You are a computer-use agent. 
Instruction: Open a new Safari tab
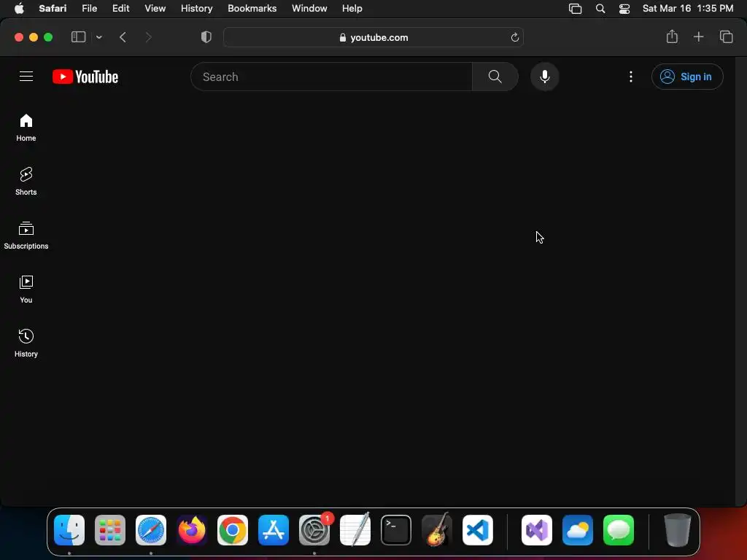tap(698, 36)
